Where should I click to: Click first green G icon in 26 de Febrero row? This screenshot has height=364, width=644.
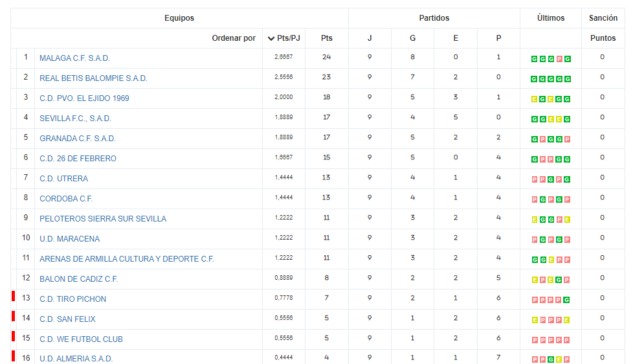[x=534, y=160]
